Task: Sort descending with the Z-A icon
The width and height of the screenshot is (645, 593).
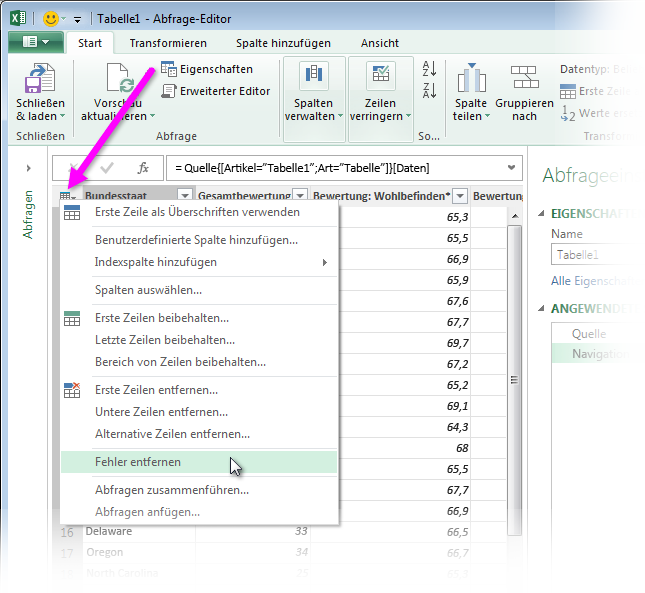Action: [x=429, y=90]
